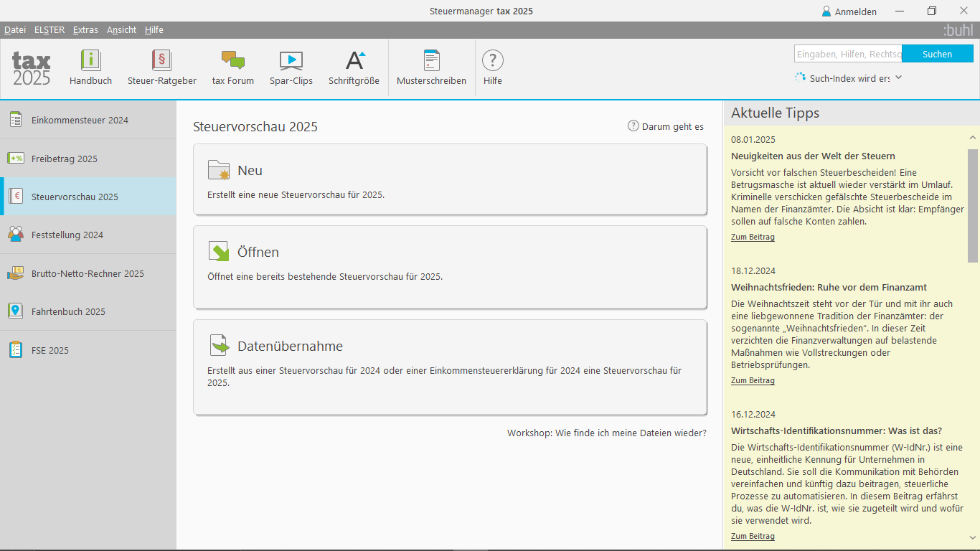Select Fahrtenbuch 2025 in sidebar

[x=68, y=311]
